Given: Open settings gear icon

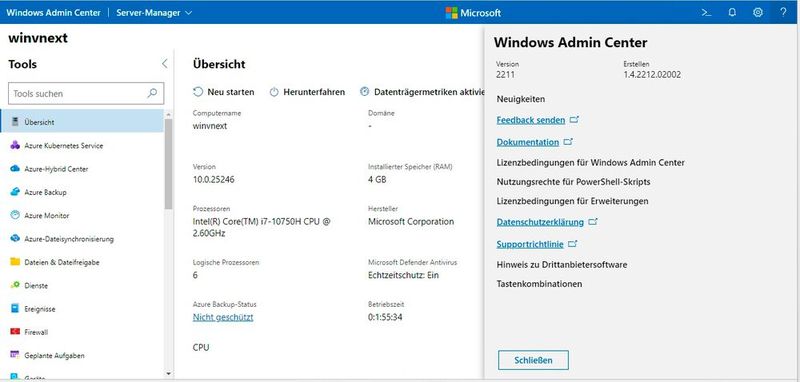Looking at the screenshot, I should [x=758, y=13].
